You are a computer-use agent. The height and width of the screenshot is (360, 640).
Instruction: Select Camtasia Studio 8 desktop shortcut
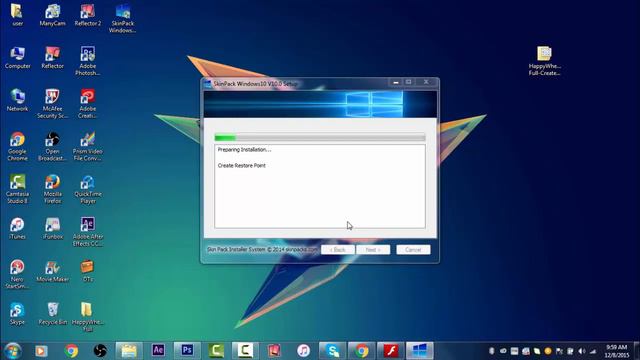coord(18,189)
